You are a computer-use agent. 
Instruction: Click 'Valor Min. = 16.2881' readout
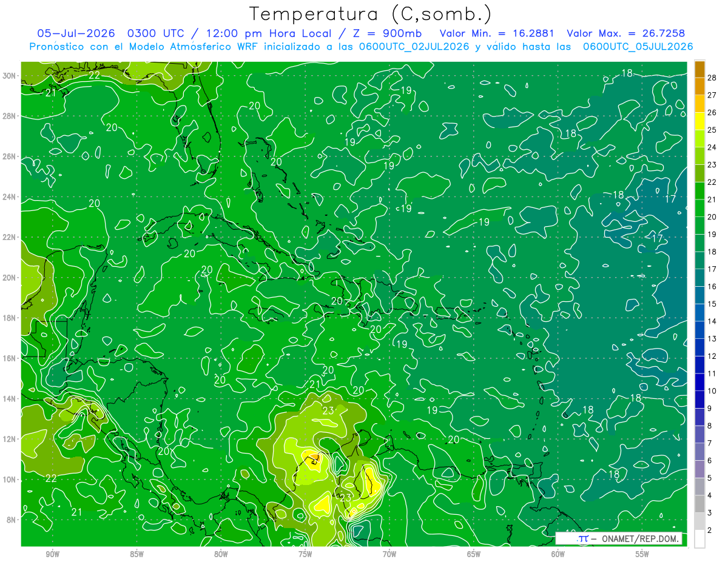pyautogui.click(x=497, y=33)
